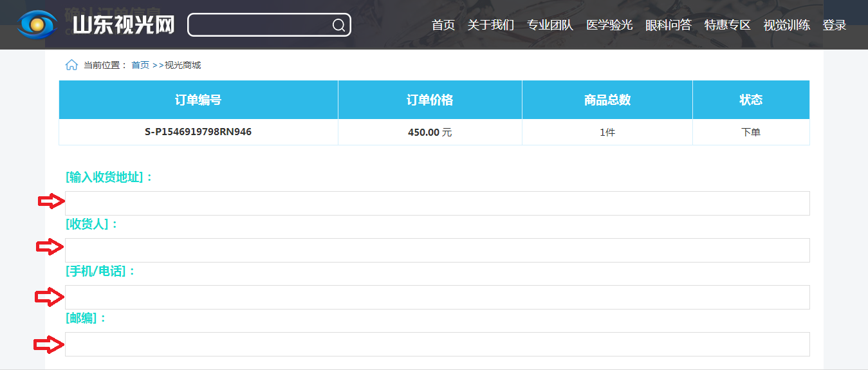Open the 关于我们 menu item
The width and height of the screenshot is (868, 370).
491,25
